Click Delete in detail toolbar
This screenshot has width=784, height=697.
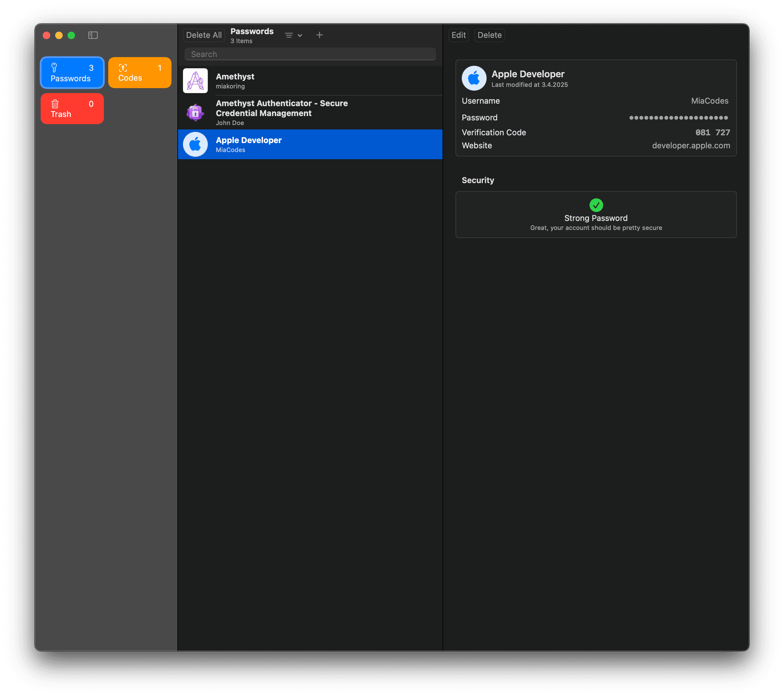coord(489,35)
